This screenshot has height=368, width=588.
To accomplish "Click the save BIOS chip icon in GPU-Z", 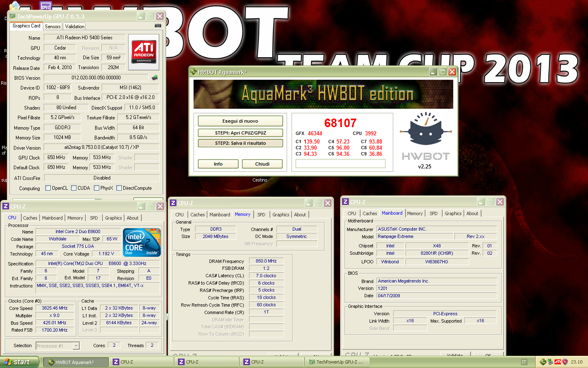I will [x=155, y=77].
